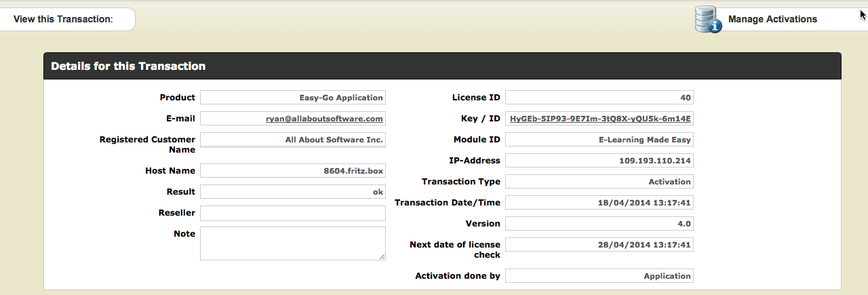Screen dimensions: 868x295
Task: Click the Result field showing ok
Action: [293, 192]
